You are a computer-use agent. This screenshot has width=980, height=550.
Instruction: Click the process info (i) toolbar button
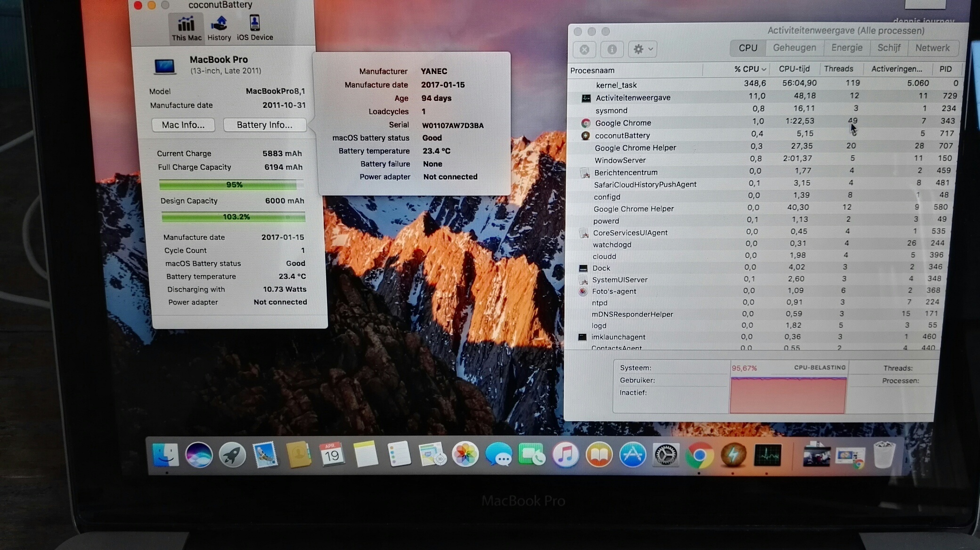[x=612, y=49]
